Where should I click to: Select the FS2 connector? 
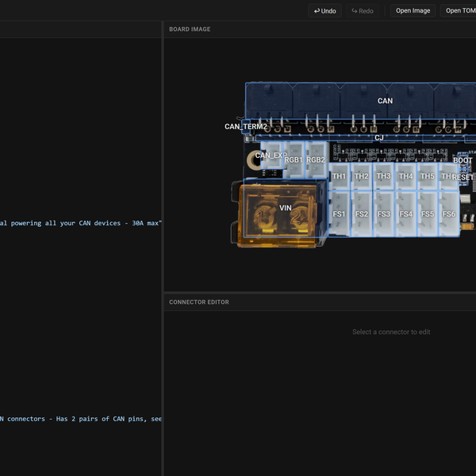click(362, 213)
